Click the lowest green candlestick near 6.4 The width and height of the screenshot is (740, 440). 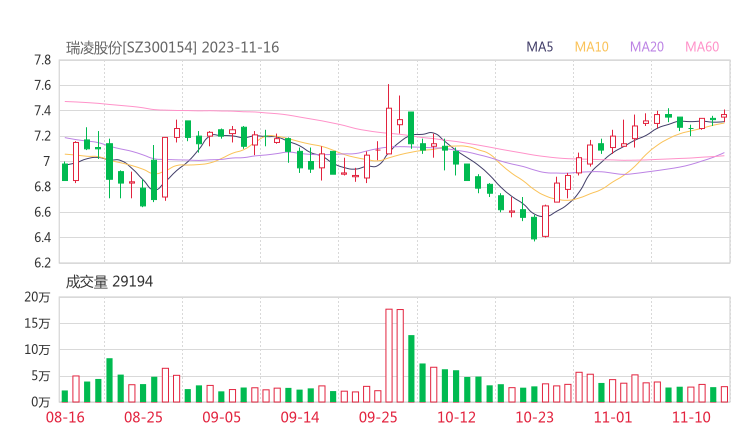pyautogui.click(x=534, y=228)
